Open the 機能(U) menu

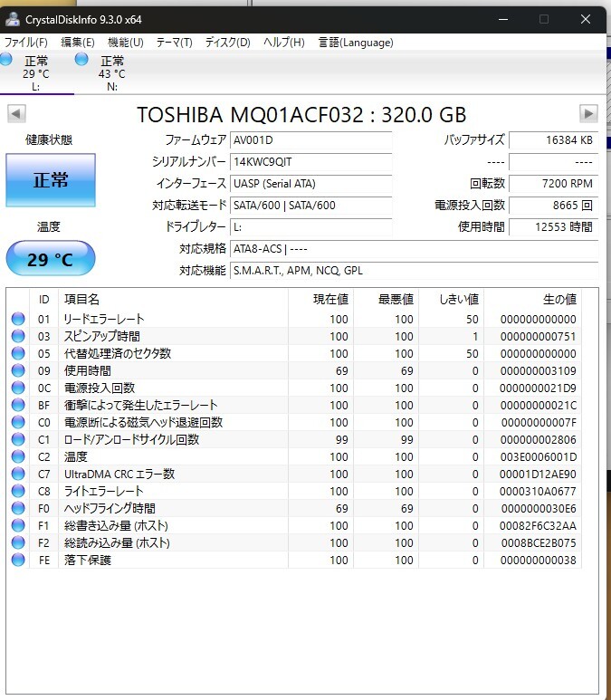click(126, 43)
